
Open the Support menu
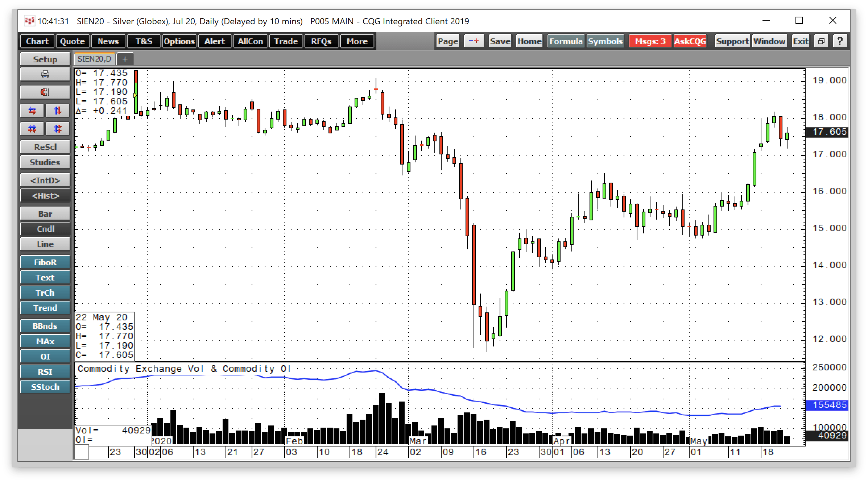click(732, 41)
